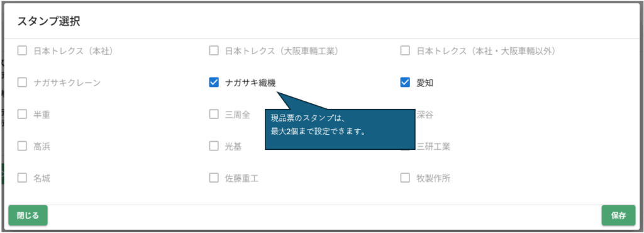Save stamp selection with 保存 button
Viewport: 644px width, 233px height.
618,215
